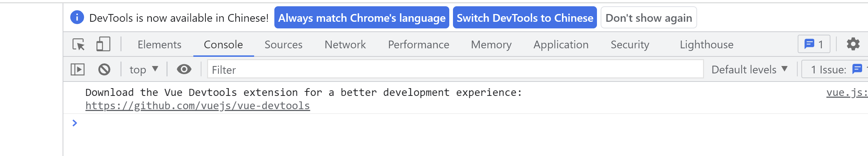868x156 pixels.
Task: Click Always match Chrome's language button
Action: pyautogui.click(x=362, y=18)
